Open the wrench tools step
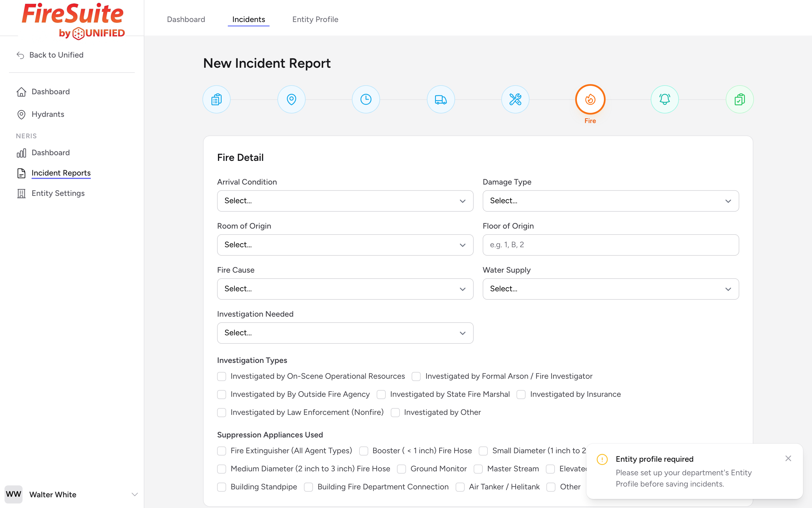The image size is (812, 508). [x=515, y=99]
